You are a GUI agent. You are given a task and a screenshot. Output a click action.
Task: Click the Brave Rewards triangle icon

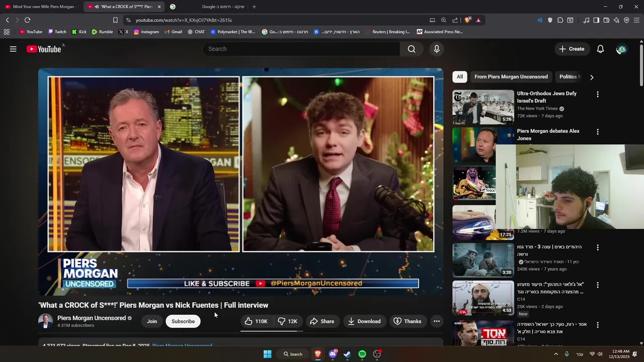tap(478, 20)
